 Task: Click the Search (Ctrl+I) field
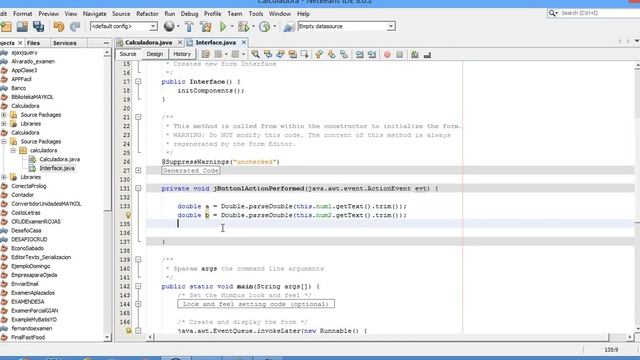click(x=599, y=13)
